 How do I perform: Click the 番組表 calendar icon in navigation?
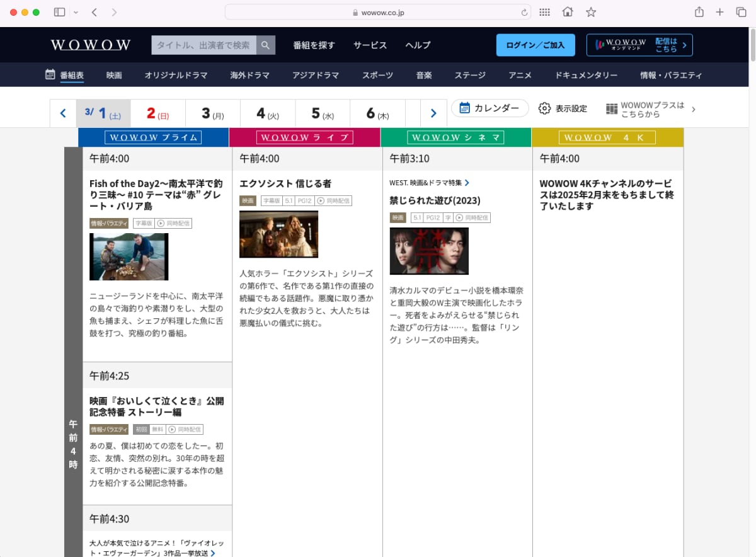(50, 74)
